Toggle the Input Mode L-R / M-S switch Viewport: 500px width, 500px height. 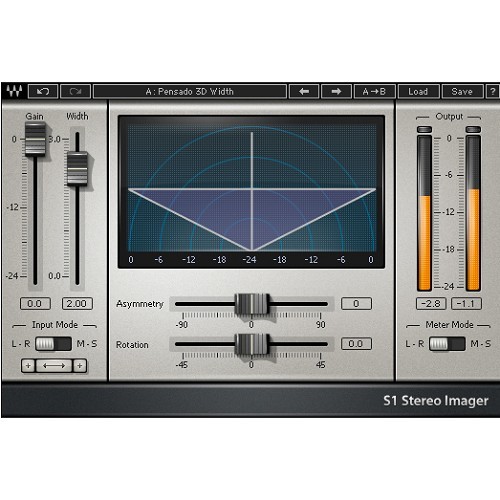click(53, 344)
